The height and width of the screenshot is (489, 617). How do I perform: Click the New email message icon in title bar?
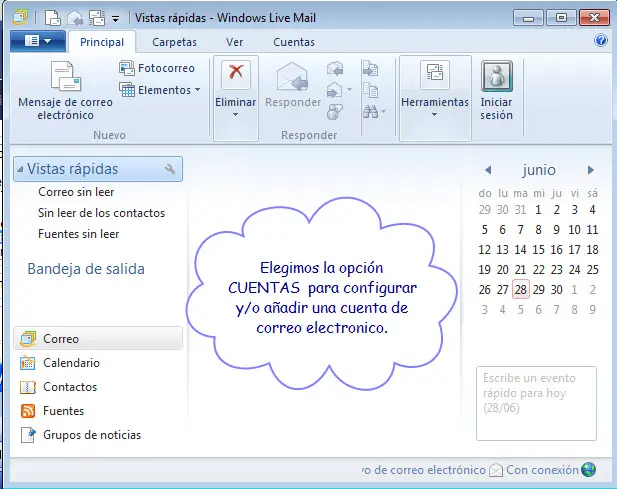click(x=53, y=18)
